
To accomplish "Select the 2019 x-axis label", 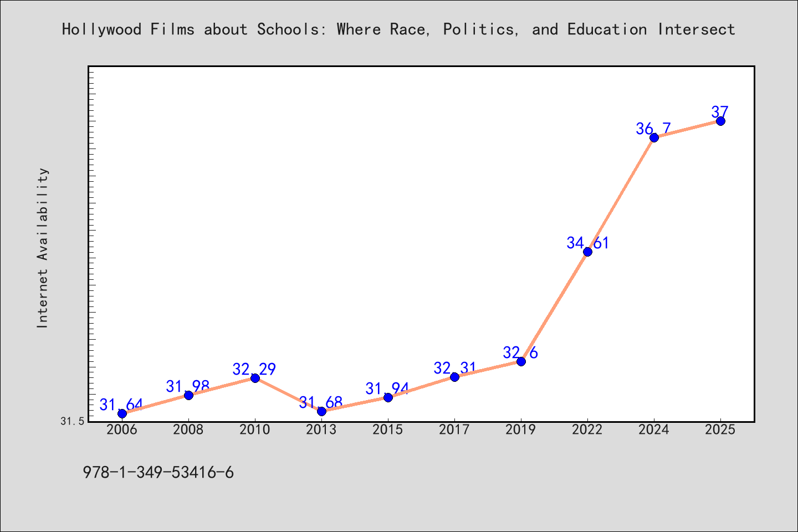I will 521,430.
